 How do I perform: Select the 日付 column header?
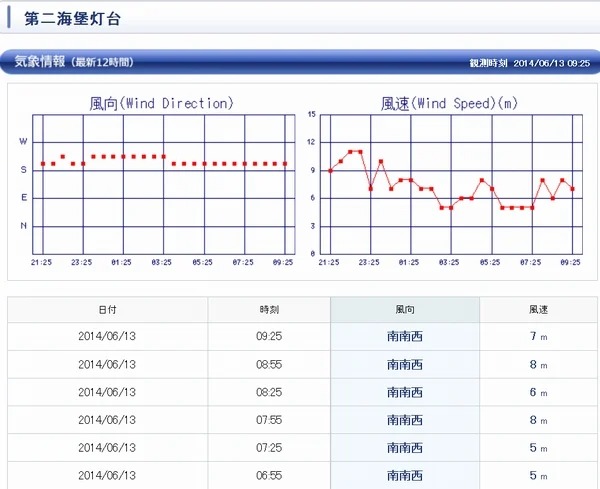(x=107, y=310)
